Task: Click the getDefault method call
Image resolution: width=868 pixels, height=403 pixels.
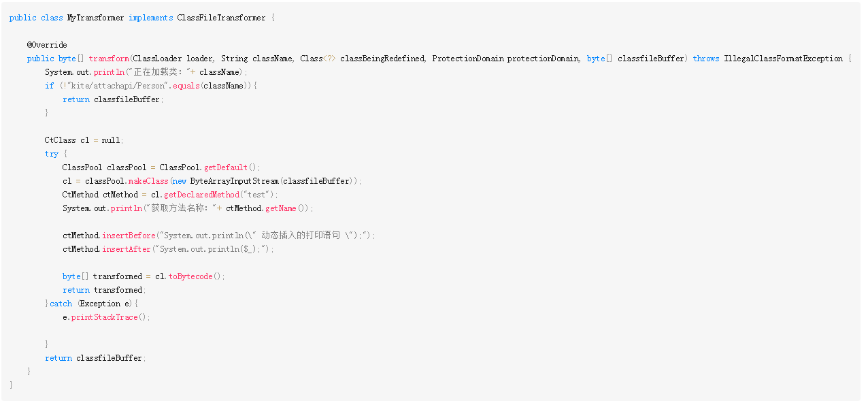Action: coord(227,167)
